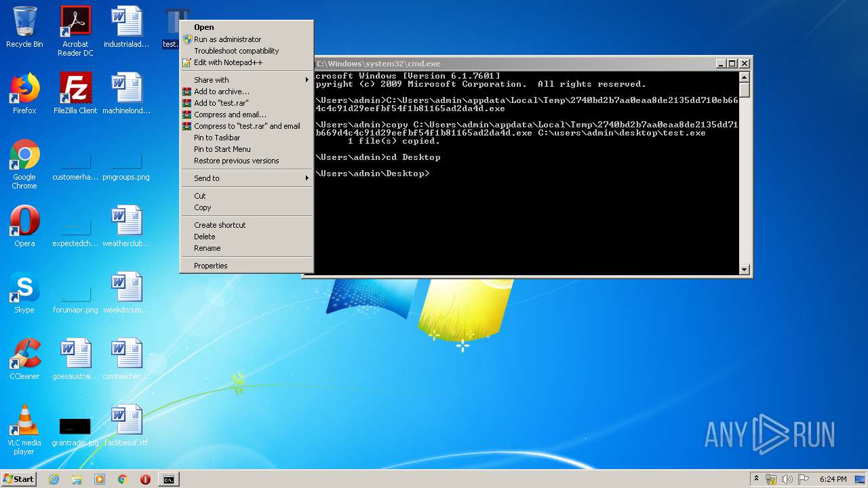This screenshot has width=868, height=488.
Task: Choose Run as administrator
Action: pos(247,39)
